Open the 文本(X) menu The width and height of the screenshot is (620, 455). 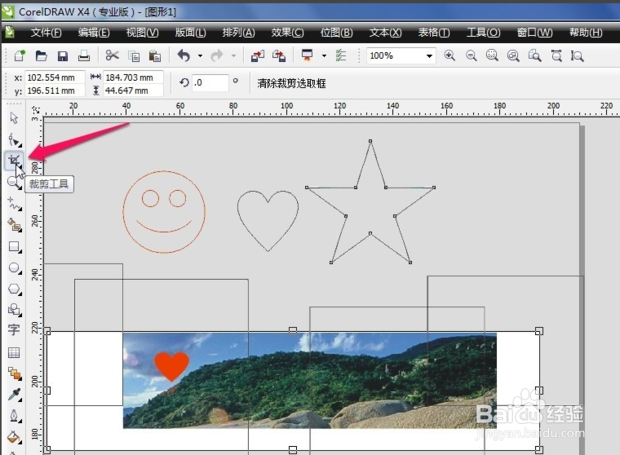click(386, 32)
